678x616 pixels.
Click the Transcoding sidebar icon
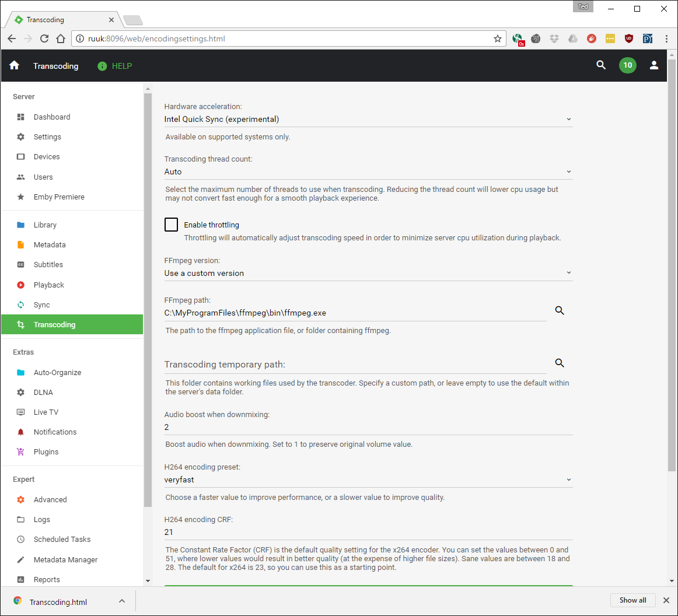coord(21,325)
